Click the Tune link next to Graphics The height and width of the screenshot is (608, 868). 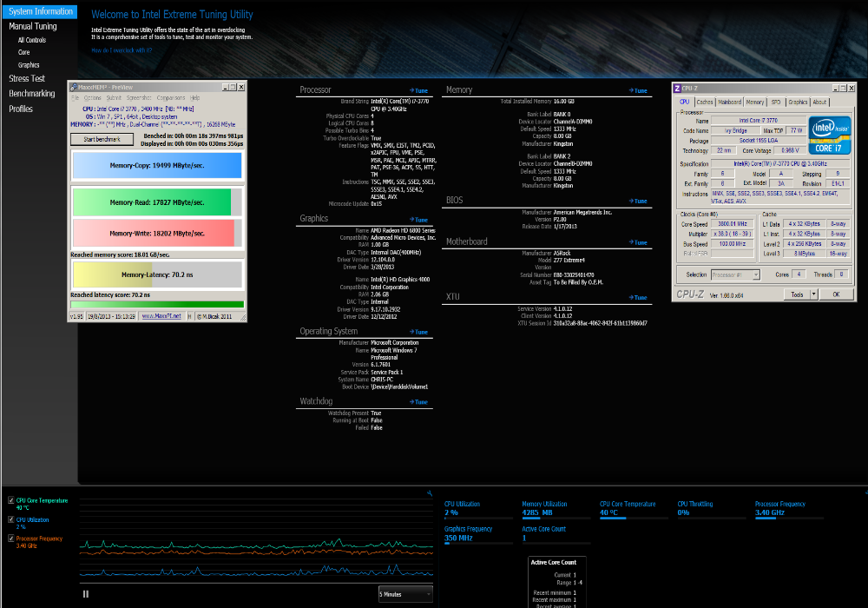point(419,220)
